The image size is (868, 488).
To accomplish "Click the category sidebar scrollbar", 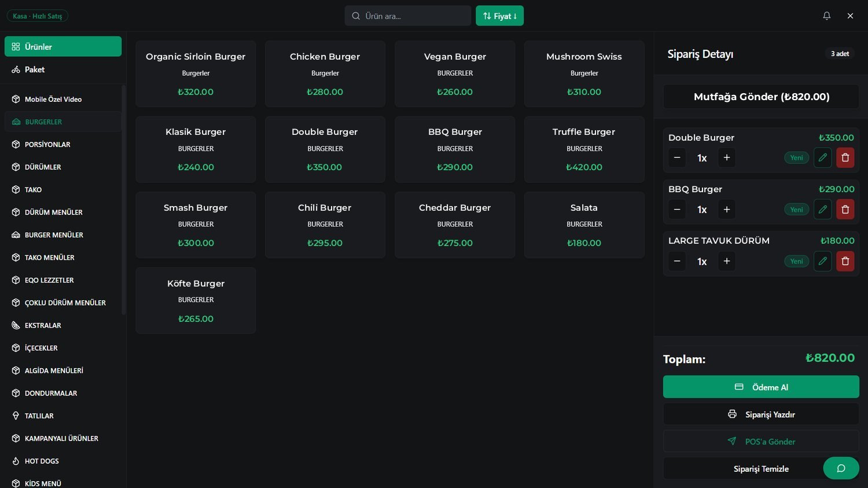I will click(x=123, y=200).
